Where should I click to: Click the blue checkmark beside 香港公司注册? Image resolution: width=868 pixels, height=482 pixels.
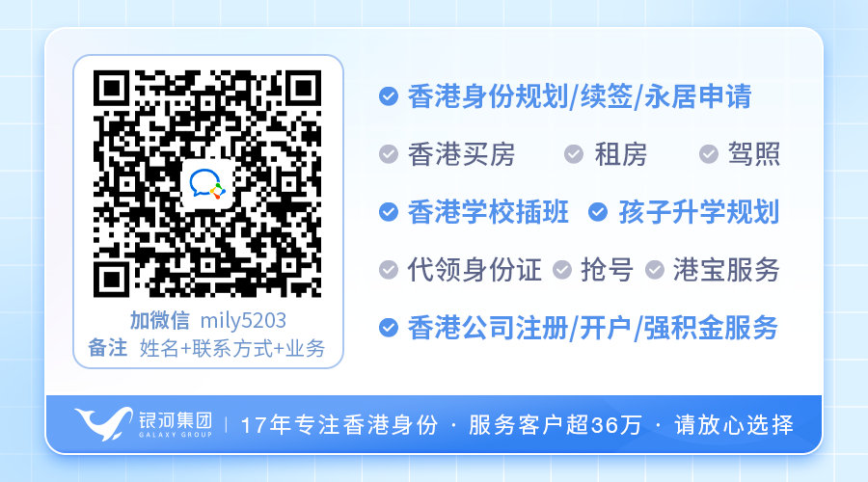388,327
